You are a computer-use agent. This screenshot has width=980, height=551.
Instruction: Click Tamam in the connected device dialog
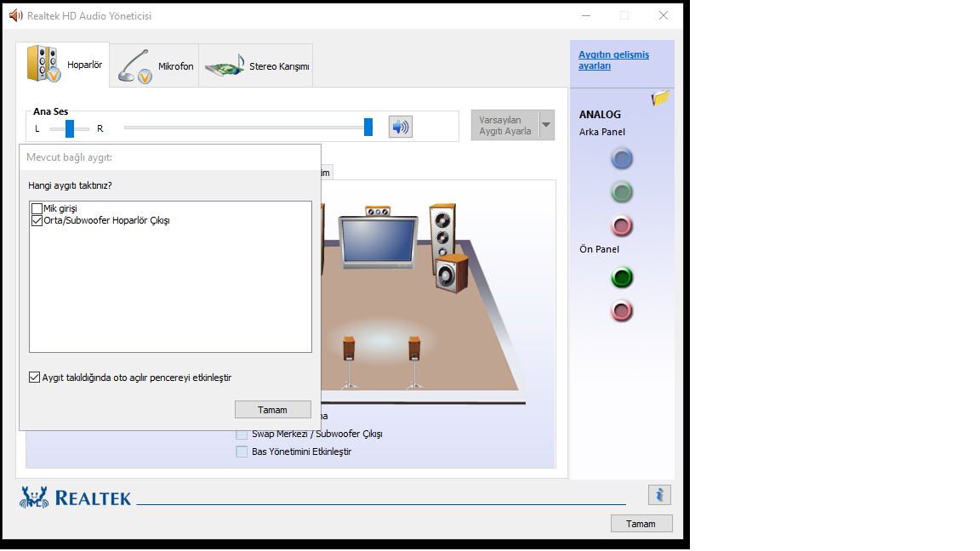click(x=272, y=410)
